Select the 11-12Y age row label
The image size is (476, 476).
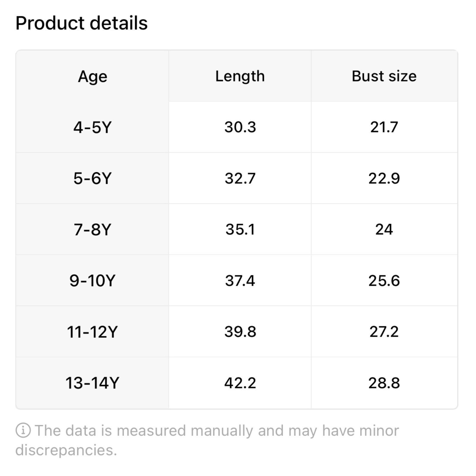click(93, 332)
